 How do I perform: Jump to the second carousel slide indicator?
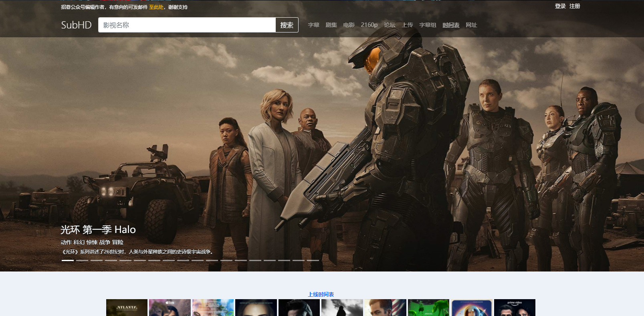[x=82, y=260]
